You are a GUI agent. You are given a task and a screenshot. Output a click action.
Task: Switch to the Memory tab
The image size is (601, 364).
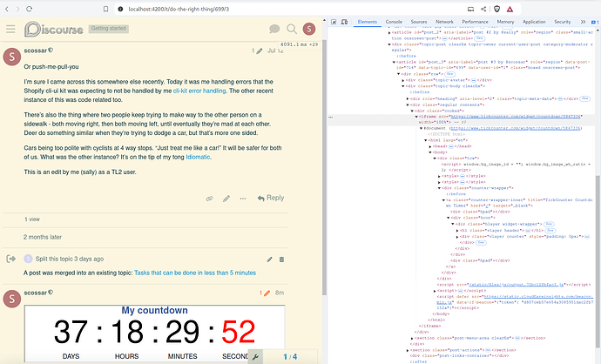pyautogui.click(x=505, y=22)
